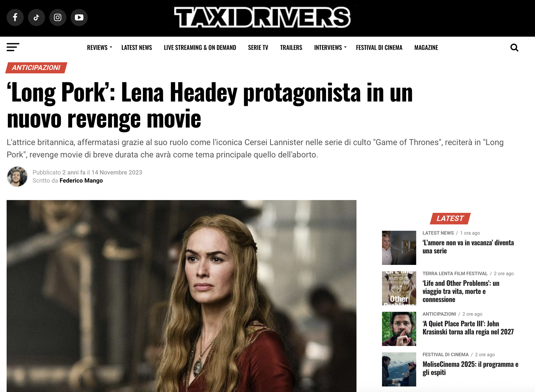Open Live Streaming & On Demand
This screenshot has height=392, width=535.
coord(200,48)
